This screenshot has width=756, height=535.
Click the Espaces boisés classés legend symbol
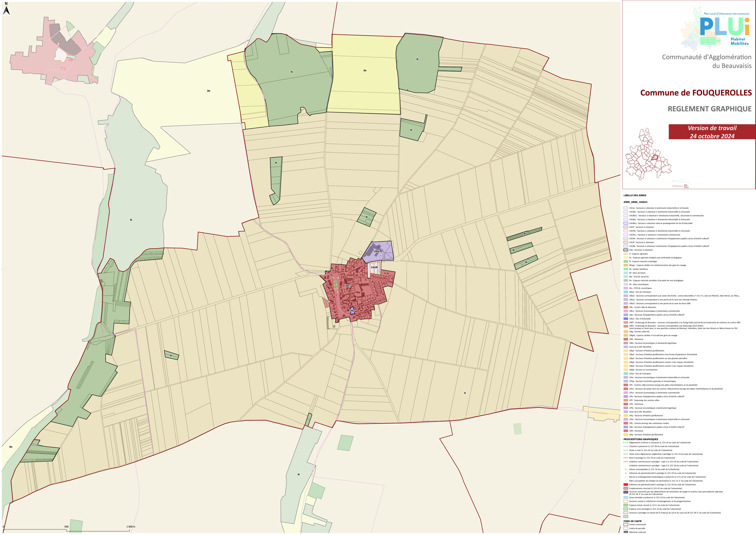[x=626, y=505]
